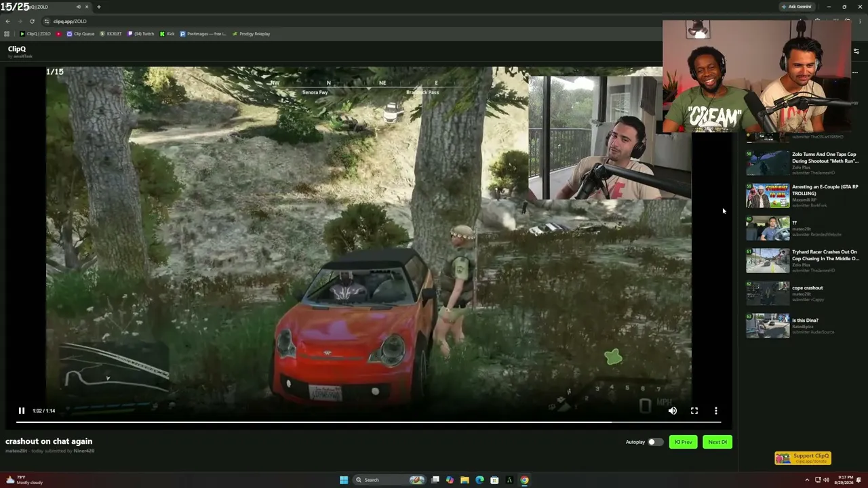Select clip "Tryhard Racer Crashes Out On Cop Chasing"
The image size is (868, 488).
(825, 255)
